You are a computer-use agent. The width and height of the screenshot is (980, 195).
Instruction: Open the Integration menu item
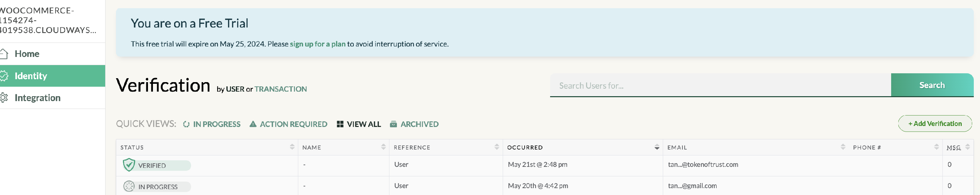tap(37, 98)
